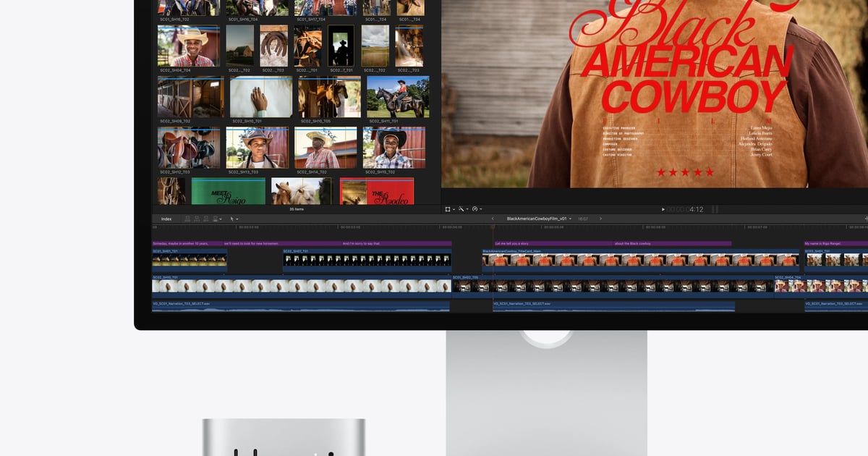Viewport: 868px width, 456px height.
Task: Click the append clip to storyline icon
Action: coord(205,219)
